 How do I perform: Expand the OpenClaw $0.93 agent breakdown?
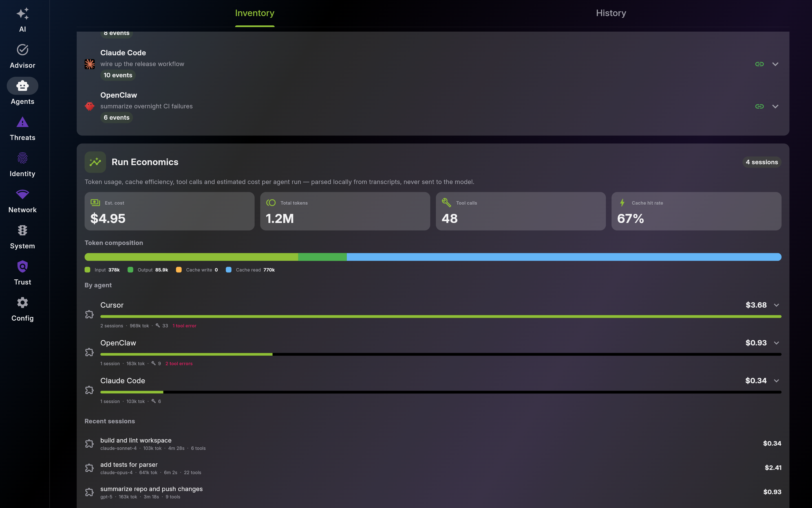[776, 343]
